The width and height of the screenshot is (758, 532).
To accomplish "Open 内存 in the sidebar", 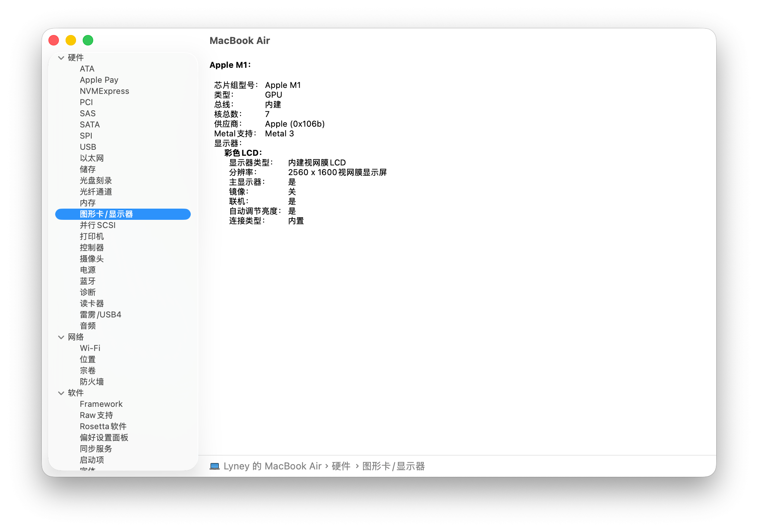I will click(x=88, y=203).
